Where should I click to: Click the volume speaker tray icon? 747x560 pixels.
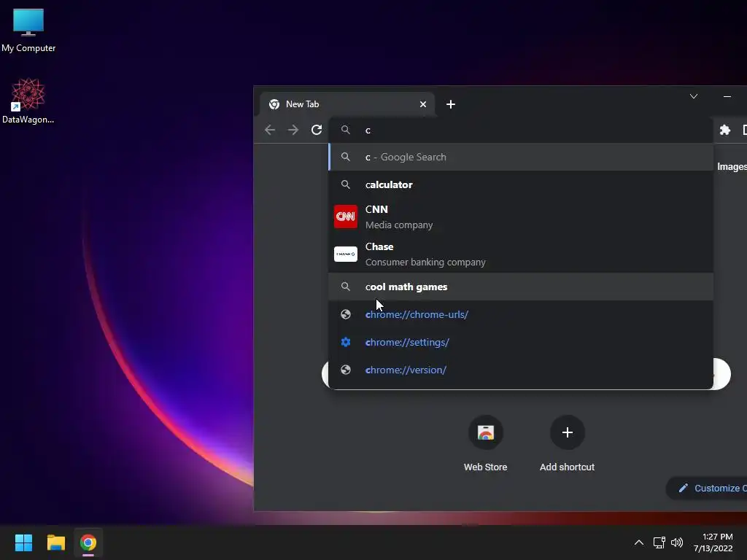click(676, 542)
